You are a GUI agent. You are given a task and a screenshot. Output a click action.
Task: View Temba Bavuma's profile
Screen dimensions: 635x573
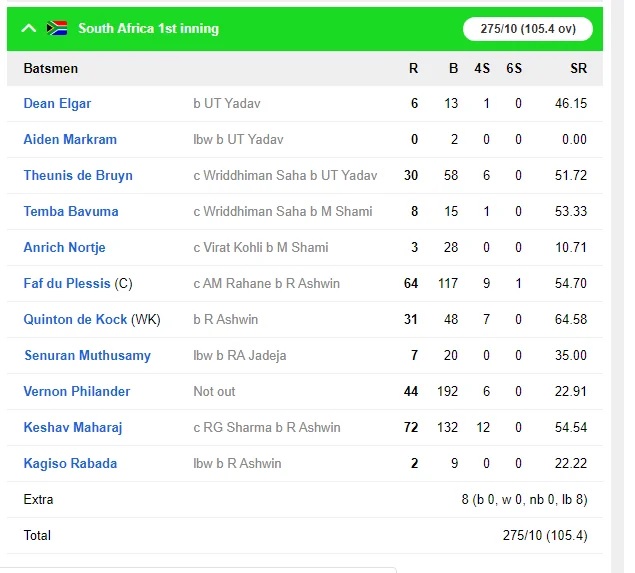pyautogui.click(x=71, y=211)
